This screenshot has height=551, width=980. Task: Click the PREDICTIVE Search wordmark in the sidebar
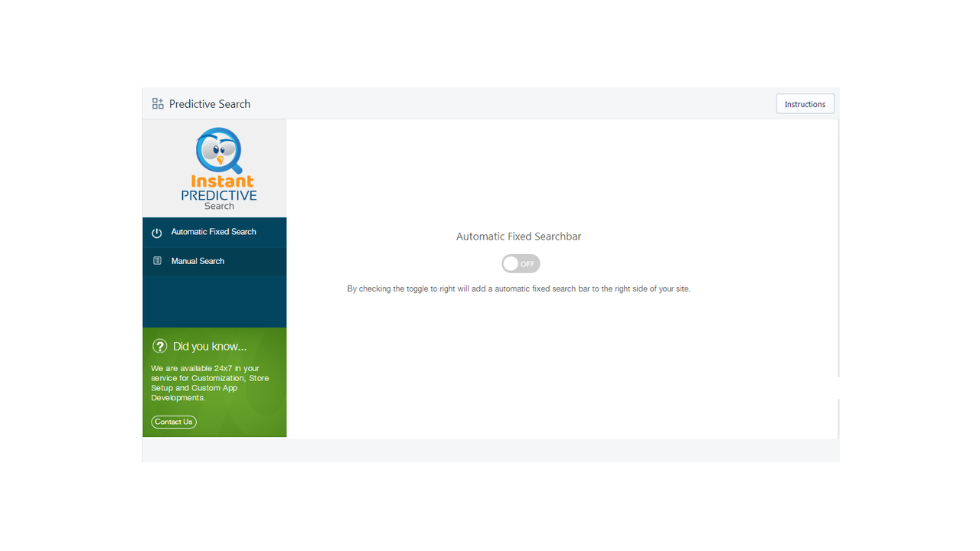pos(220,198)
